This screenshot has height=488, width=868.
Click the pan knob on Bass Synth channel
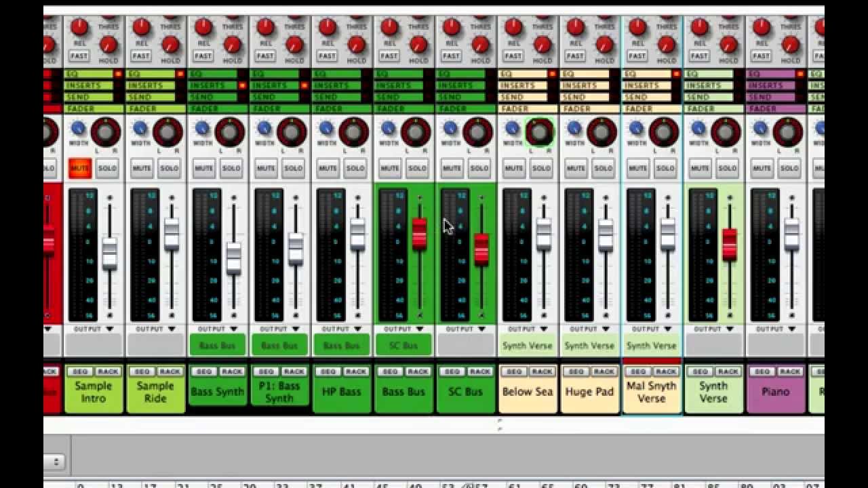coord(229,131)
